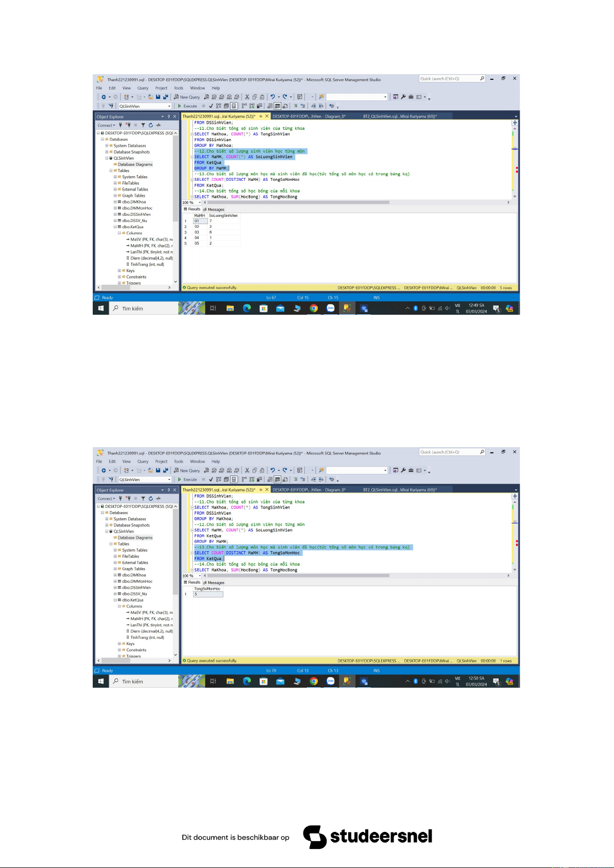Screen dimensions: 614x868
Task: Click Undo arrow in the TongSoMonHoc window toolbar
Action: click(273, 470)
